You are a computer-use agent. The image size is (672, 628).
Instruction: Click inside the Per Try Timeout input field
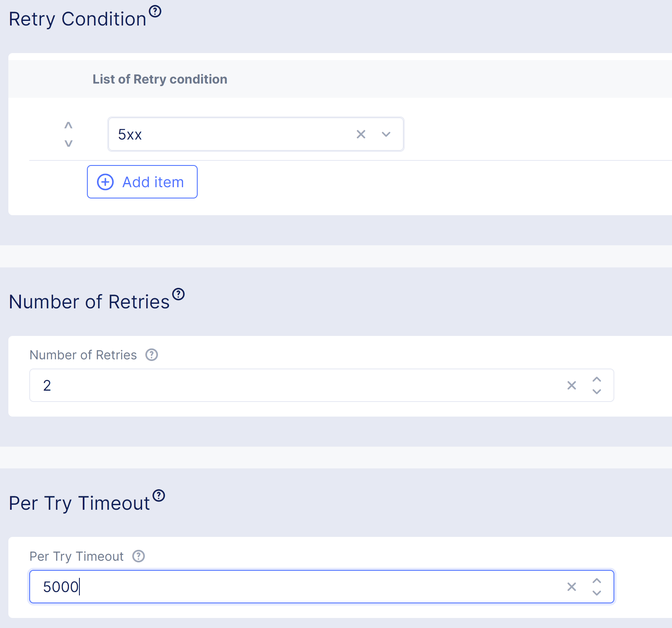251,587
